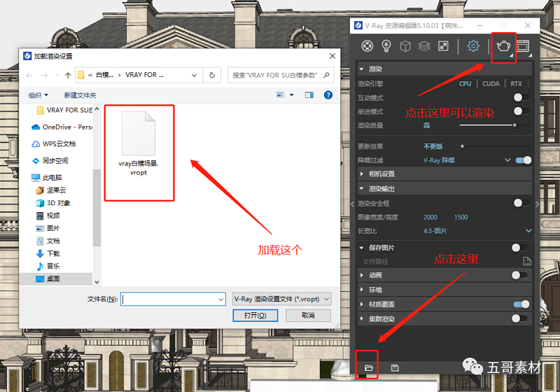The image size is (560, 392).
Task: Open dialog help question mark
Action: click(x=328, y=95)
